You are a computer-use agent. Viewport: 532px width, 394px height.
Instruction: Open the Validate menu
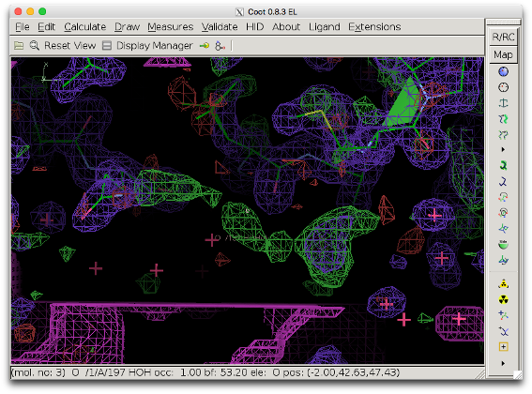tap(220, 27)
